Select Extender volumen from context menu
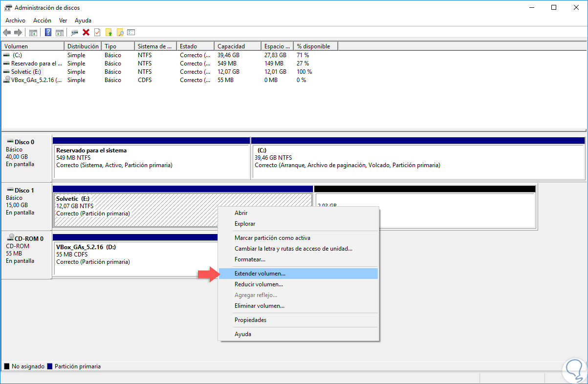588x384 pixels. click(x=260, y=274)
